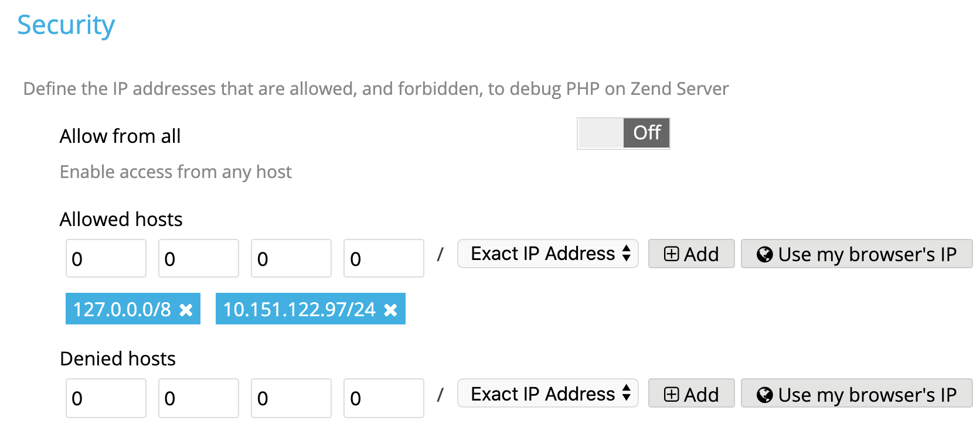
Task: Remove the 127.0.0.0/8 allowed host
Action: (x=186, y=310)
